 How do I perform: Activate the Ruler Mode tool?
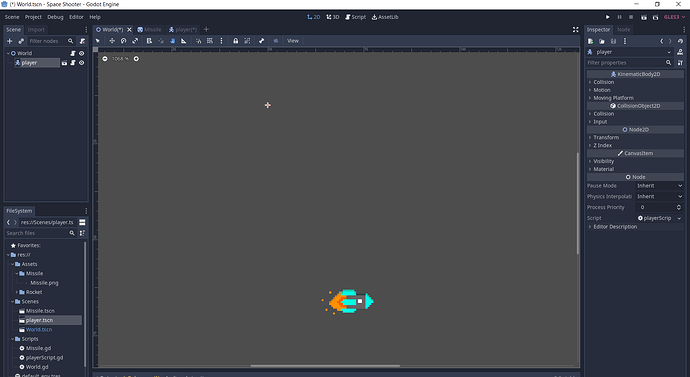tap(184, 41)
